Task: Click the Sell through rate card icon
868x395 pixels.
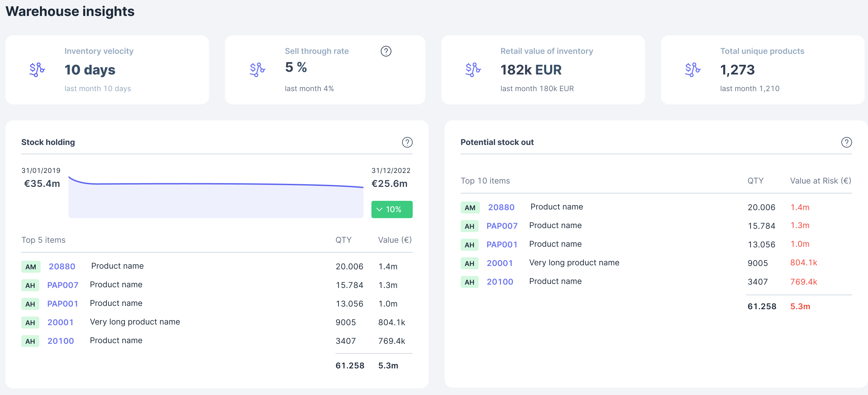Action: pyautogui.click(x=257, y=70)
